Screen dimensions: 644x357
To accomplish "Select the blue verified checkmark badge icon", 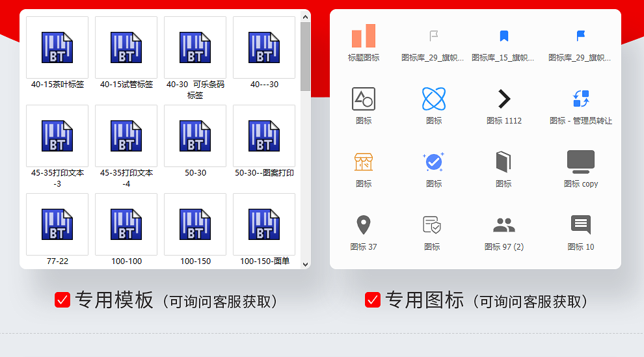I will (434, 162).
